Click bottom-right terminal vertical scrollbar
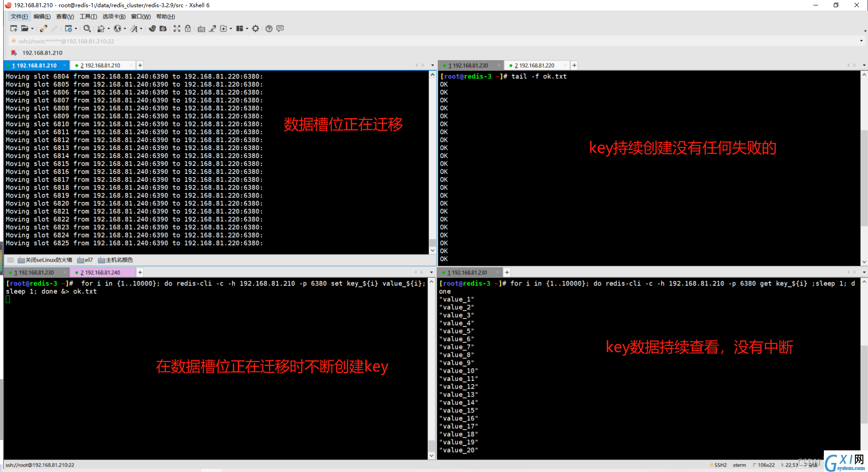This screenshot has height=472, width=868. coord(864,370)
